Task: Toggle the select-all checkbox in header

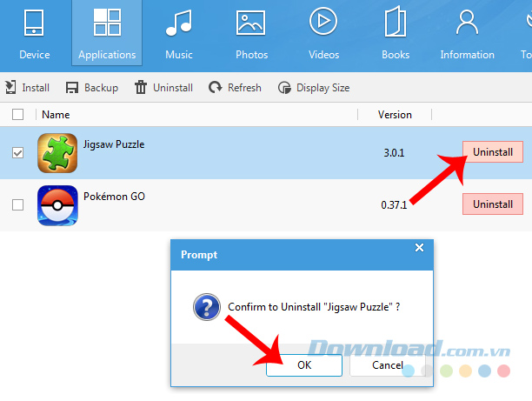Action: coord(17,115)
